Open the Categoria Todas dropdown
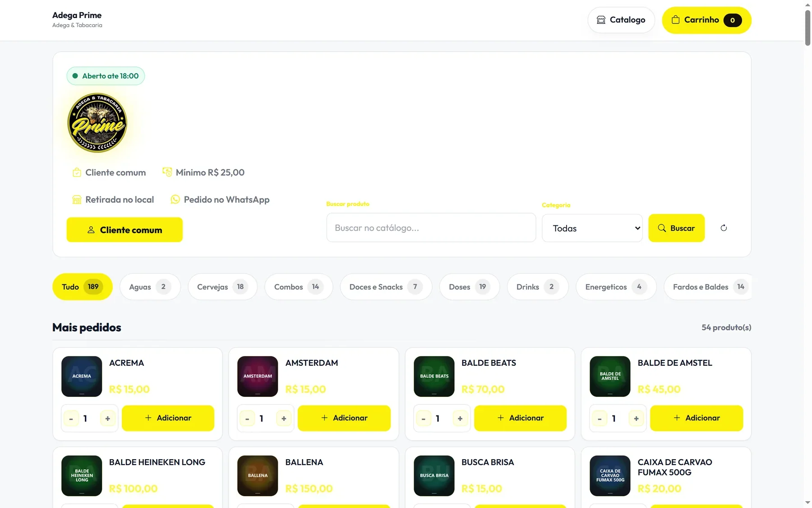 pyautogui.click(x=592, y=228)
